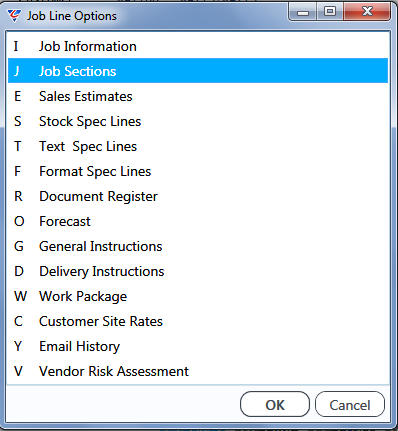Open Document Register option
This screenshot has width=398, height=431.
coord(198,196)
